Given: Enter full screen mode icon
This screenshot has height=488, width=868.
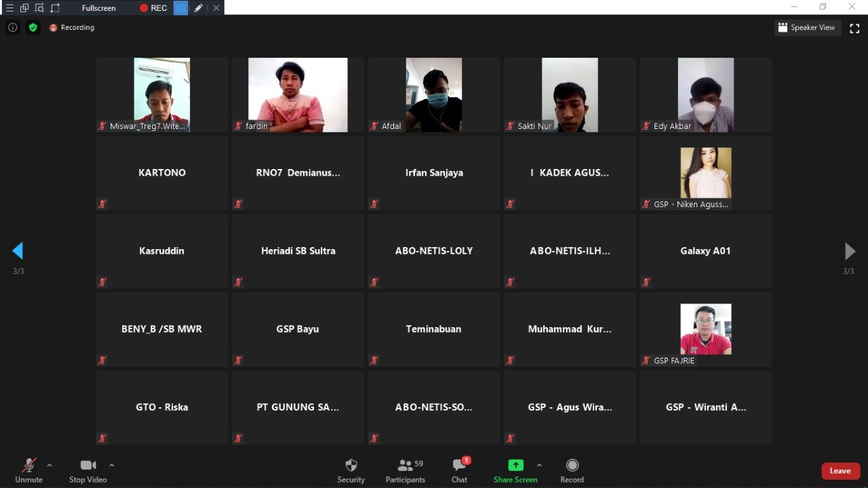Looking at the screenshot, I should (x=854, y=29).
